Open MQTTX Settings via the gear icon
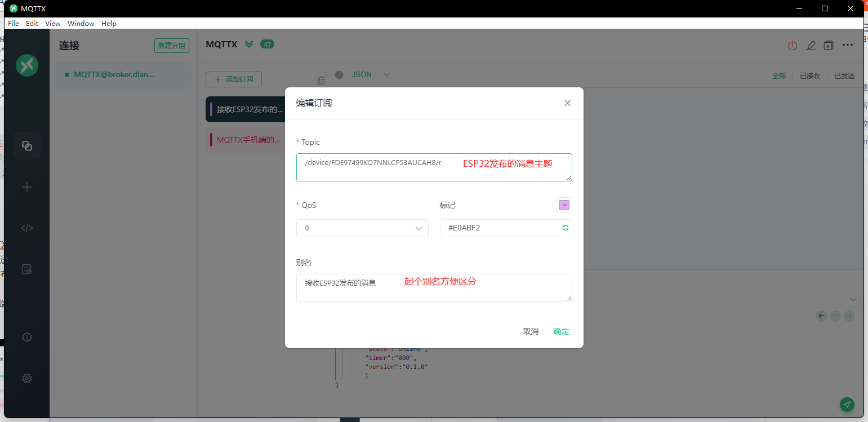 pos(26,378)
